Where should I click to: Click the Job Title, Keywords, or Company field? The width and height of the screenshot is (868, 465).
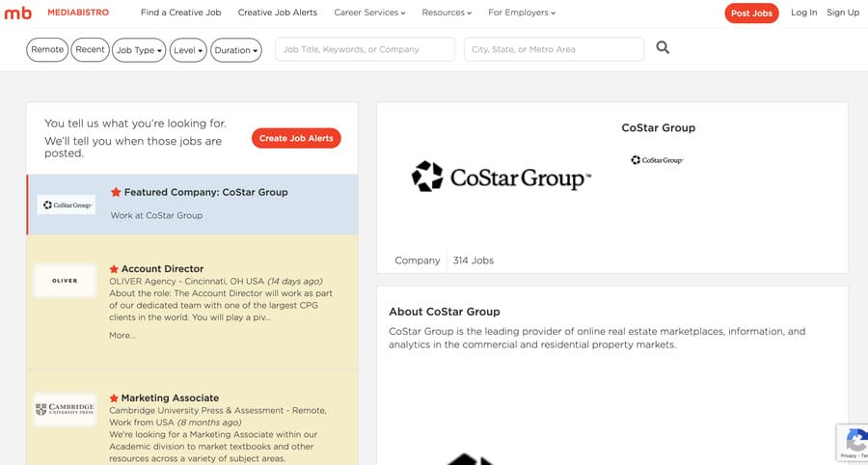[365, 49]
